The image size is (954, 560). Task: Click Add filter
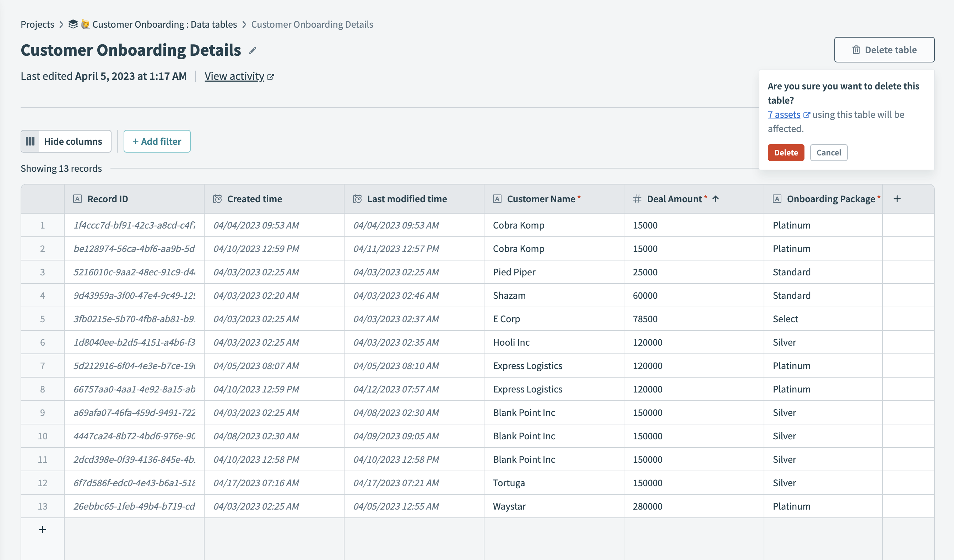(x=157, y=141)
